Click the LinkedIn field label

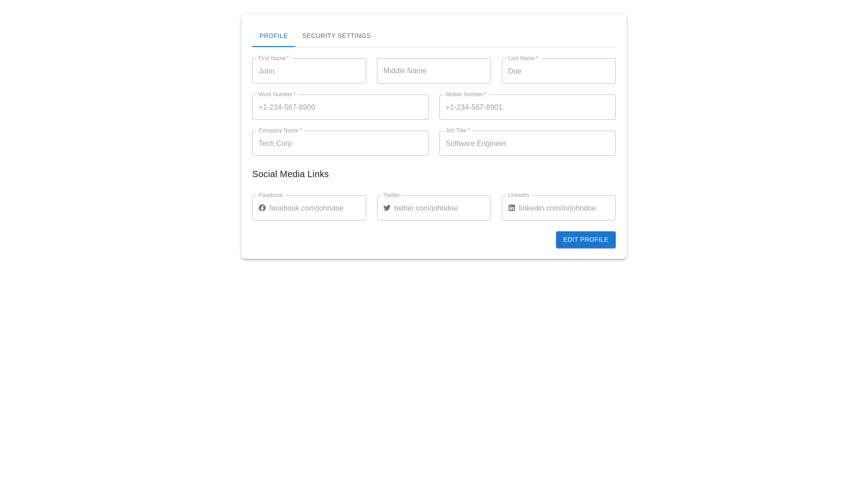[x=519, y=195]
